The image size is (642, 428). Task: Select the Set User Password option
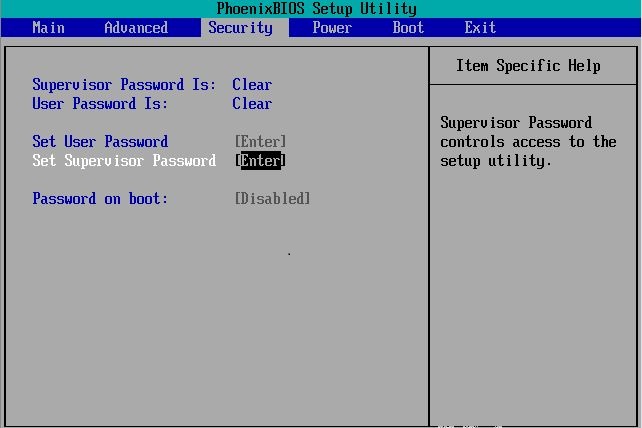click(x=100, y=142)
